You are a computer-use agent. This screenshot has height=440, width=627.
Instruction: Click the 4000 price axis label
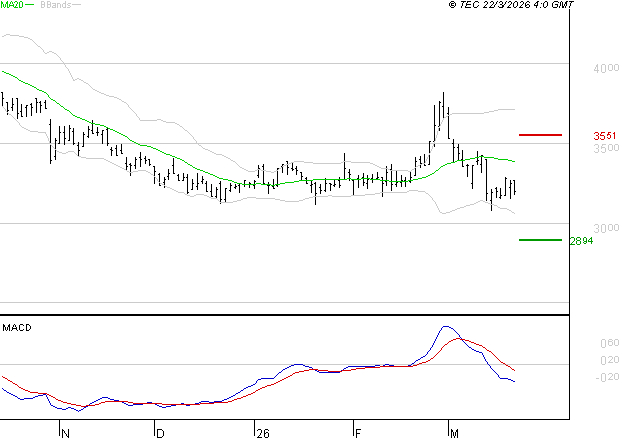(x=606, y=68)
